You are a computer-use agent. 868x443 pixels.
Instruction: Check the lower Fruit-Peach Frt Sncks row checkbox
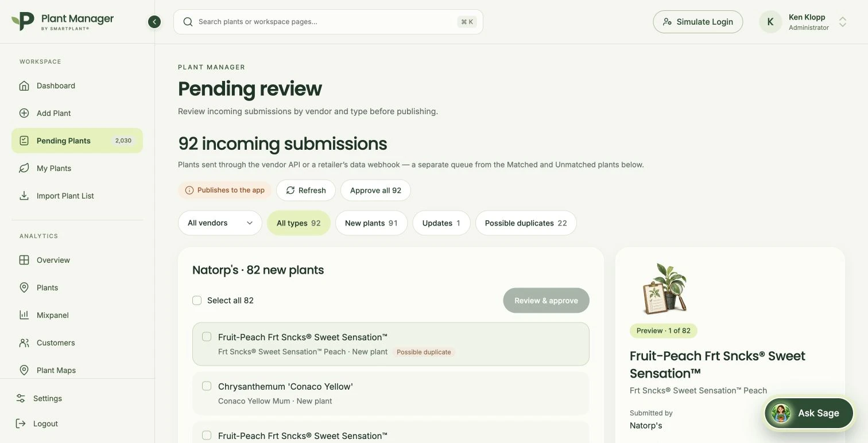[207, 436]
